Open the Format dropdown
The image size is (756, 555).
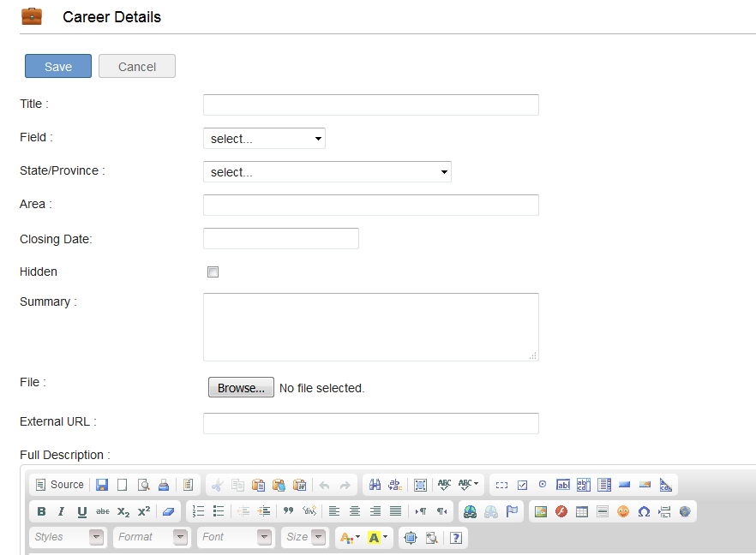coord(152,537)
